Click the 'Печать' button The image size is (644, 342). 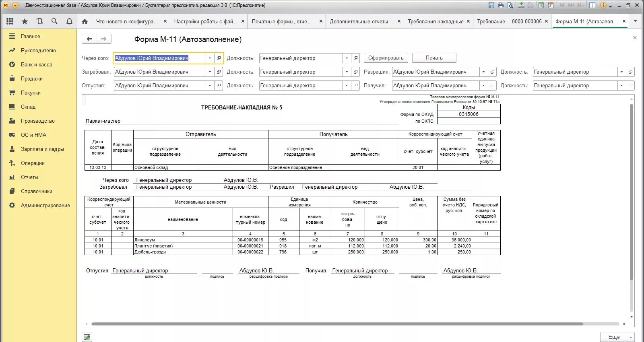coord(434,58)
